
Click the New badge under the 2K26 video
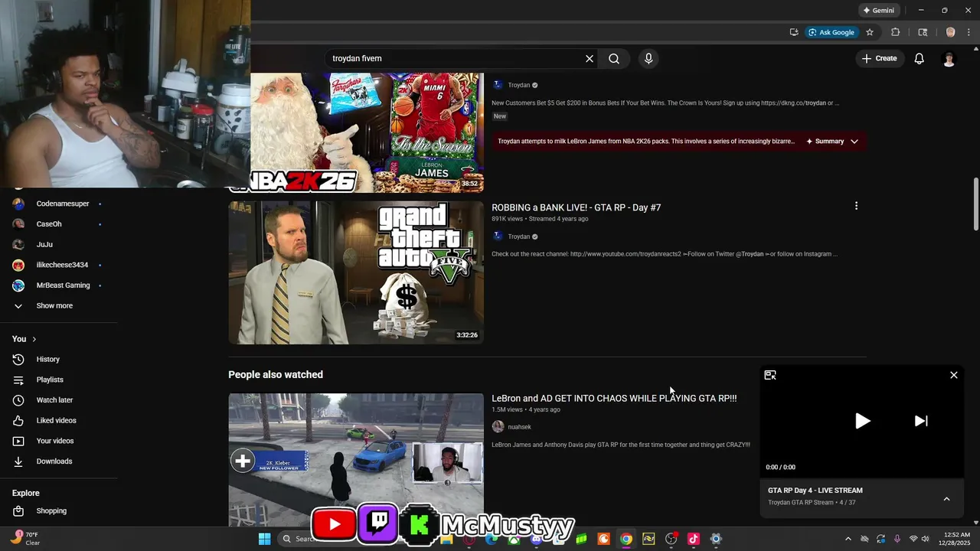point(500,116)
